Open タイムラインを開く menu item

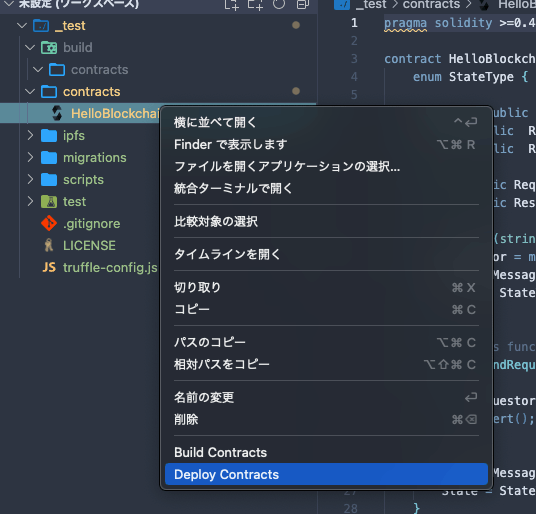[x=326, y=254]
